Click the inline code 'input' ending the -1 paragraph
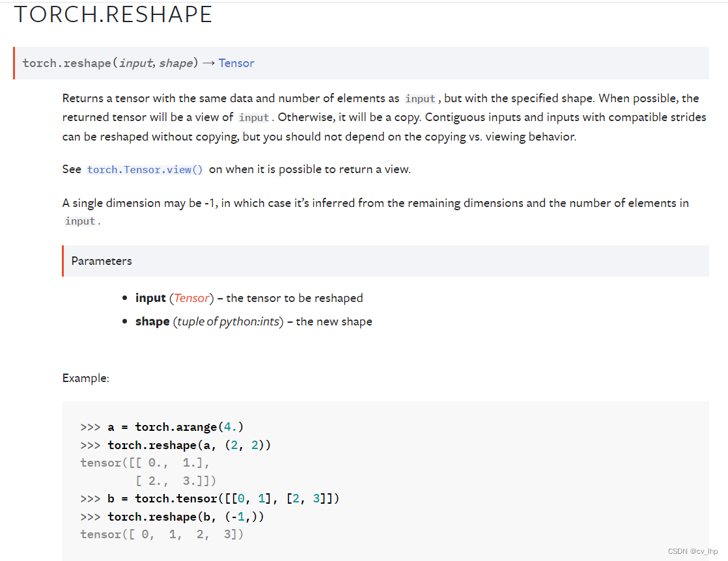Screen dimensions: 728x561 (80, 221)
